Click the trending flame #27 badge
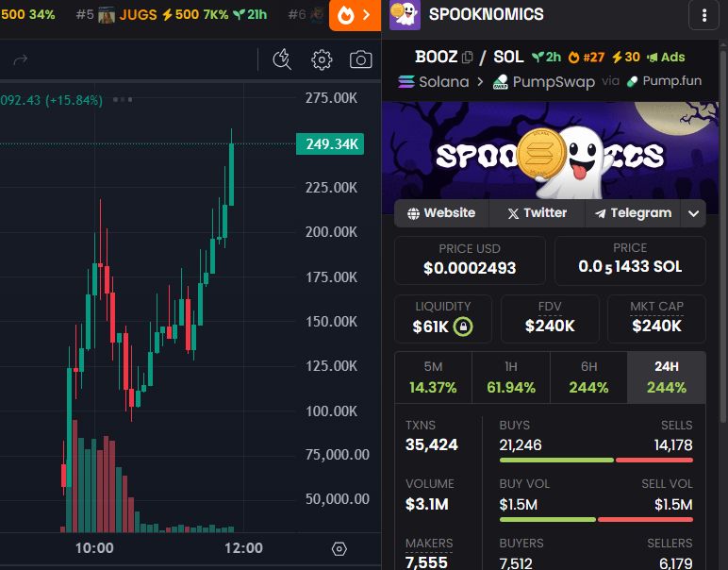Screen dimensions: 728x570 (587, 58)
